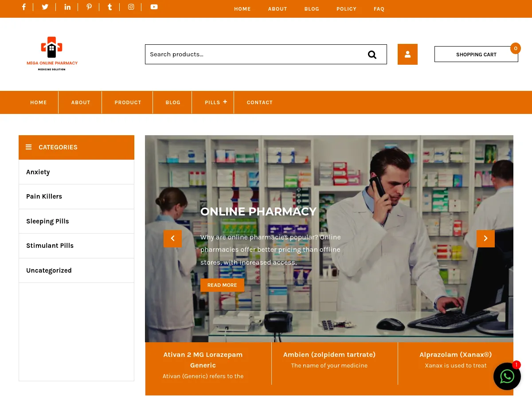Open the LinkedIn social icon

pyautogui.click(x=67, y=7)
